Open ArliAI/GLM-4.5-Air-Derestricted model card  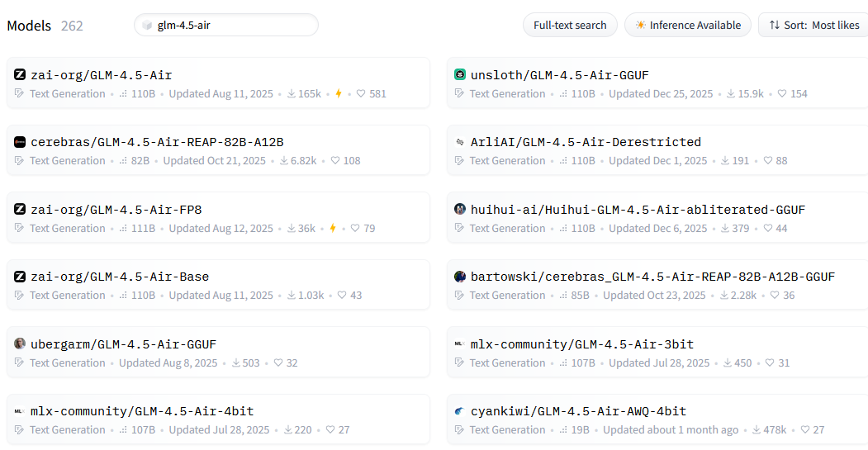tap(586, 142)
